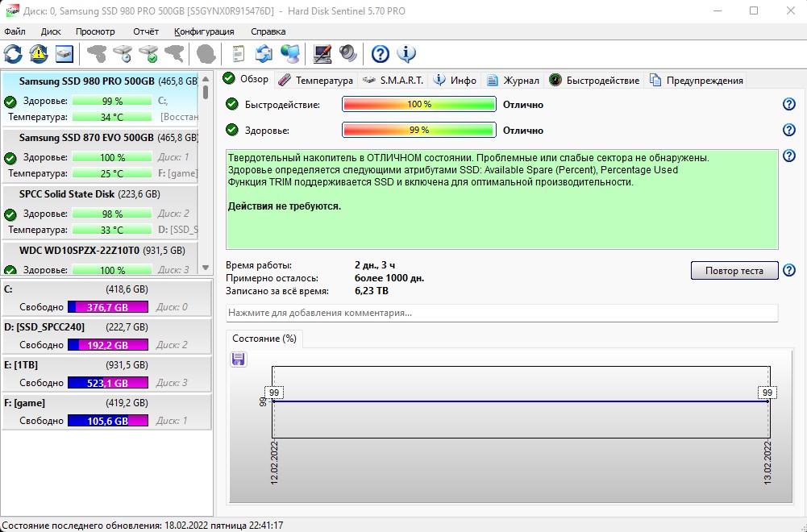Click the save floppy icon in graph

[x=239, y=360]
